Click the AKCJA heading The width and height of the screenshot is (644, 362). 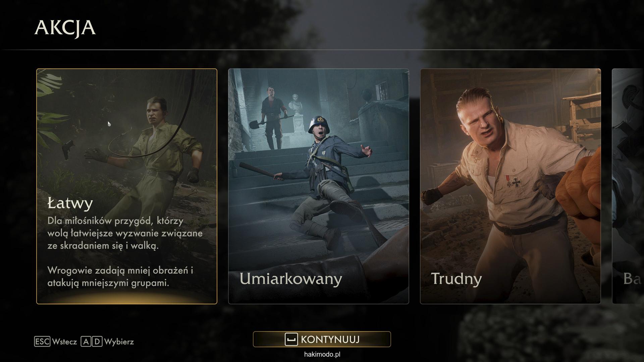[65, 27]
